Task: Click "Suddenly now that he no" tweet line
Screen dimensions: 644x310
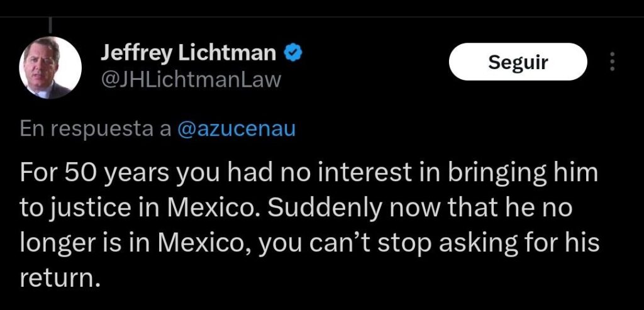Action: pyautogui.click(x=419, y=208)
